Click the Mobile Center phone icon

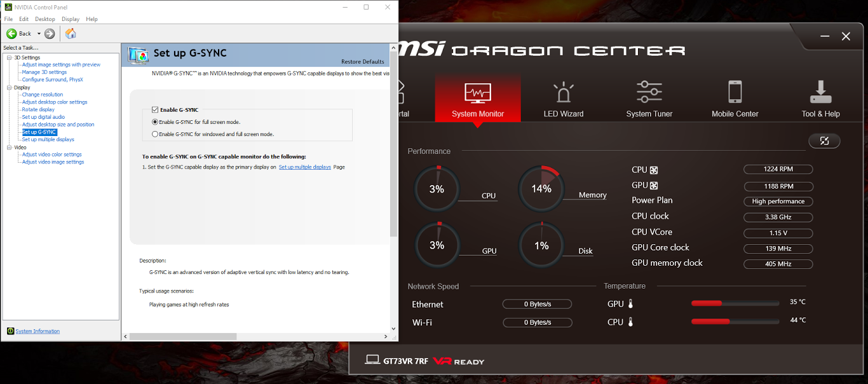[x=735, y=92]
